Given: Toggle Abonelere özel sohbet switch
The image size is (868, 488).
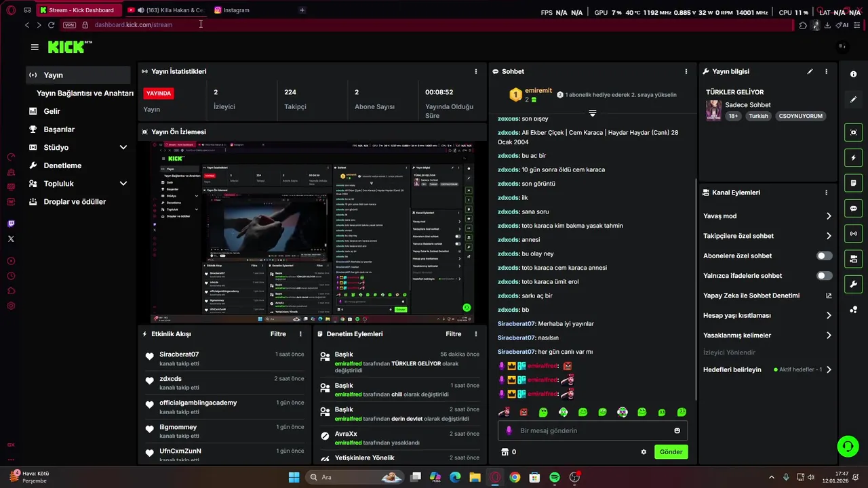Looking at the screenshot, I should (824, 256).
